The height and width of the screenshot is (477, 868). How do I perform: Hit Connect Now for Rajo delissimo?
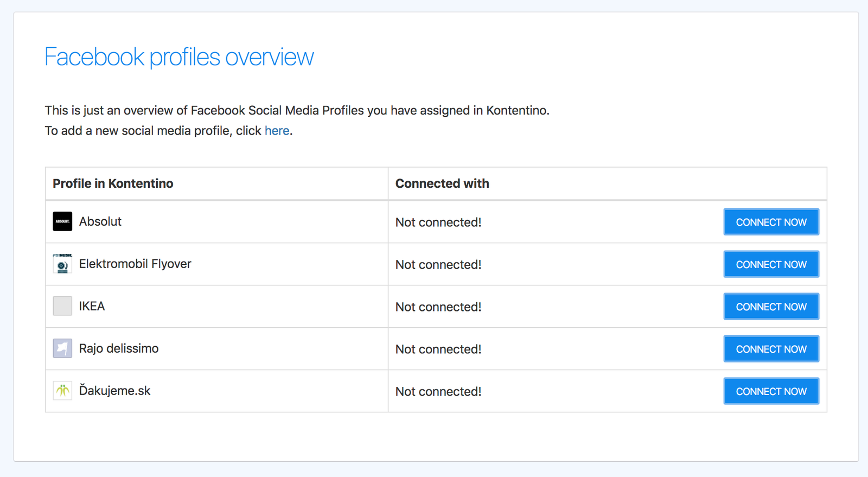point(771,349)
